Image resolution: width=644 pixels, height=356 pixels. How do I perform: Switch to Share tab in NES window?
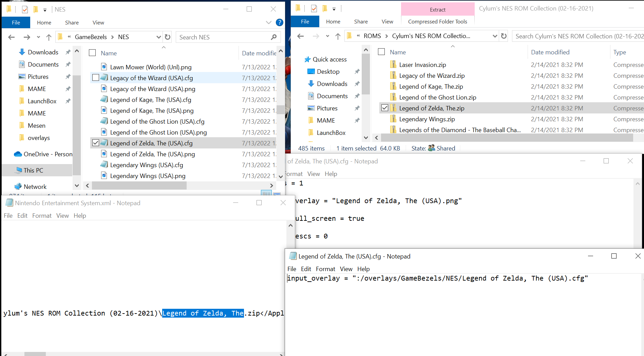(x=72, y=22)
